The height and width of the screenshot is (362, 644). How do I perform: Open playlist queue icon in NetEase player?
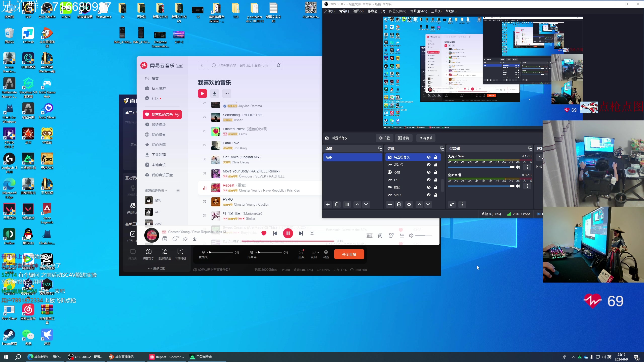coord(402,236)
